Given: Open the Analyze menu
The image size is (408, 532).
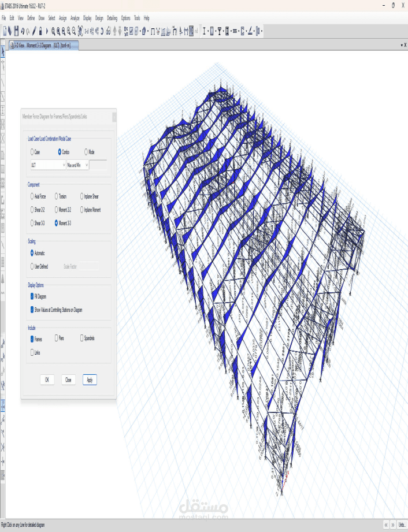Looking at the screenshot, I should [x=75, y=18].
